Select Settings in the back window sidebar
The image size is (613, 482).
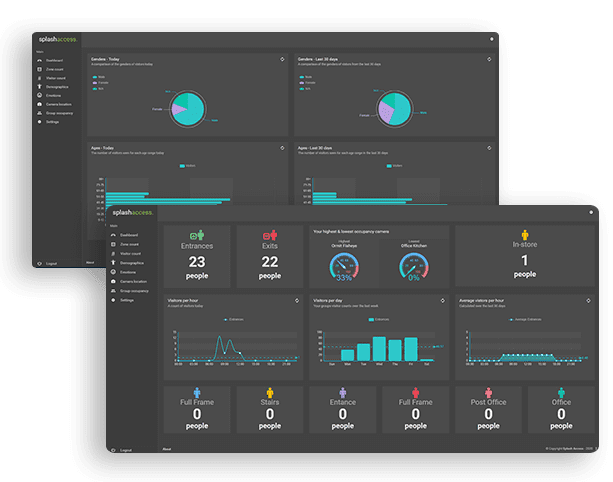pyautogui.click(x=52, y=122)
